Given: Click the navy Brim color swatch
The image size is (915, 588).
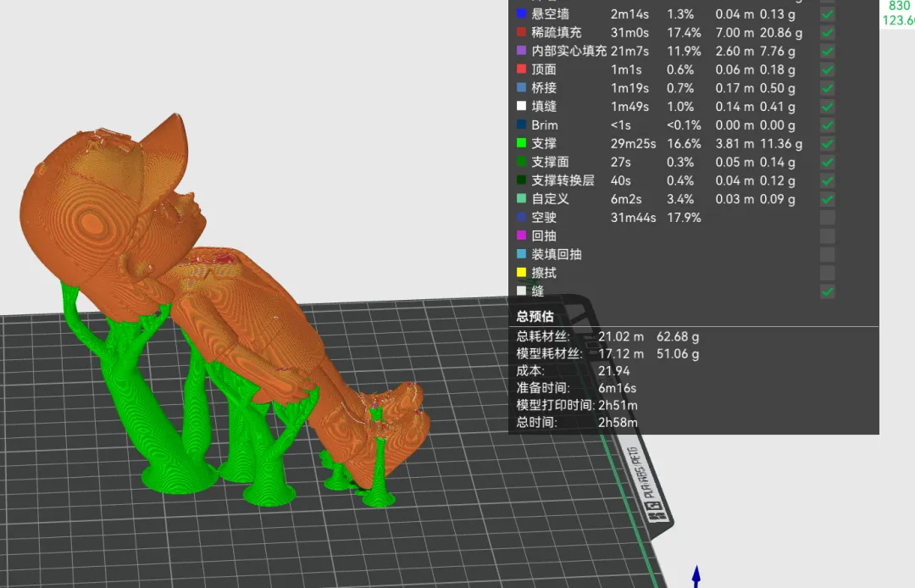Looking at the screenshot, I should pos(521,125).
